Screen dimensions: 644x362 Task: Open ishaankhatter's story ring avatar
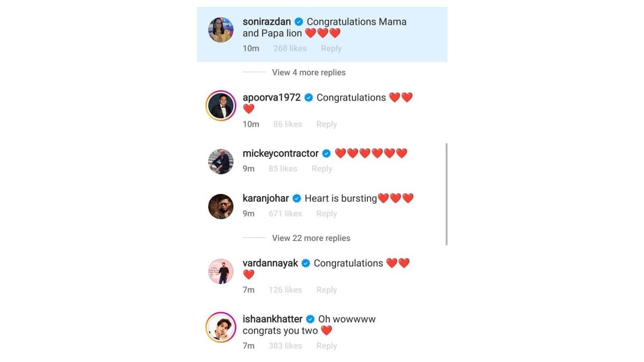click(x=221, y=327)
